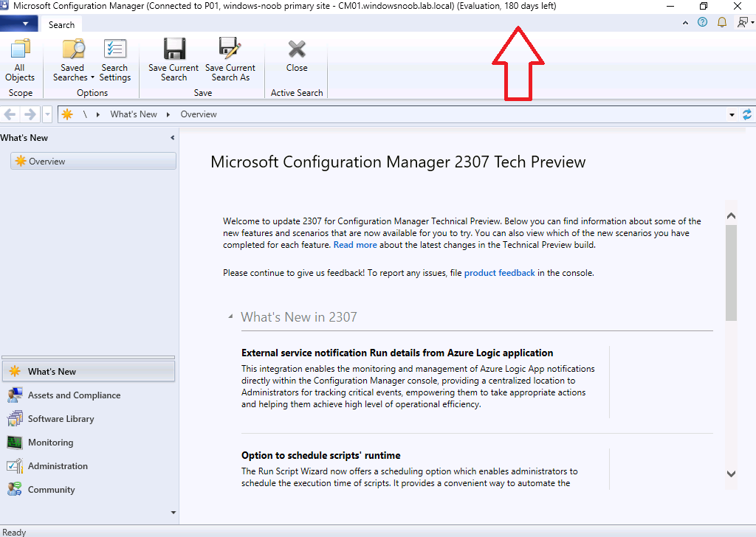Viewport: 756px width, 537px height.
Task: Refresh the view using the refresh icon
Action: [747, 114]
